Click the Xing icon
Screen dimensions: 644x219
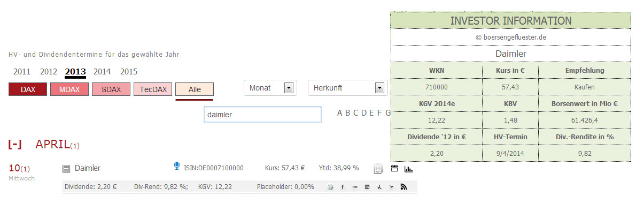point(379,187)
